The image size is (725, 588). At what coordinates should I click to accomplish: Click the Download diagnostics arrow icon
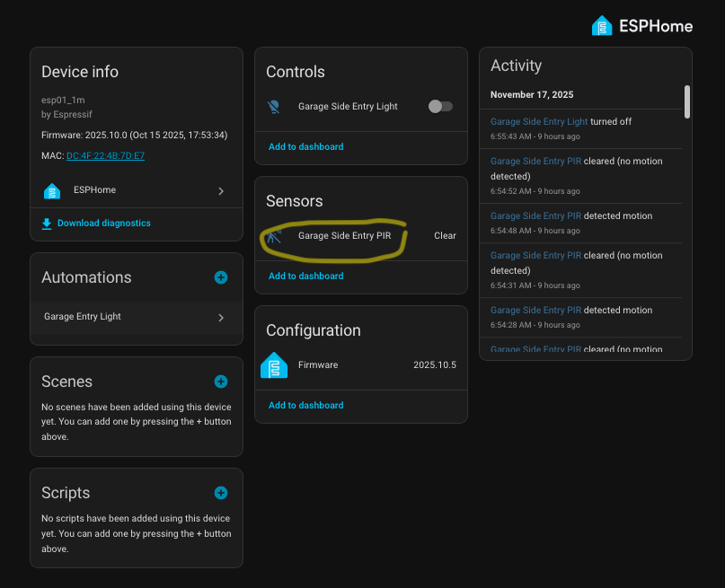tap(47, 224)
